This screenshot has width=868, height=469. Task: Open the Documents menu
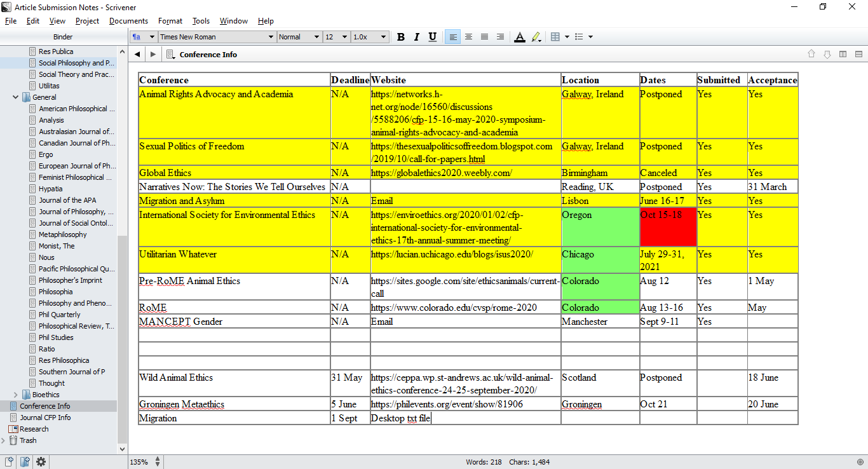pos(128,21)
